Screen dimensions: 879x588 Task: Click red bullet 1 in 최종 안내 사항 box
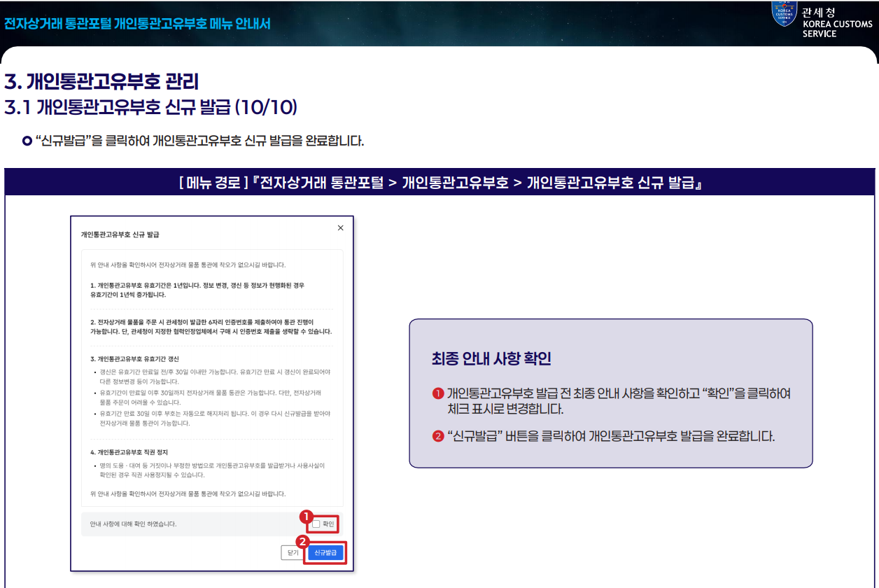[438, 393]
